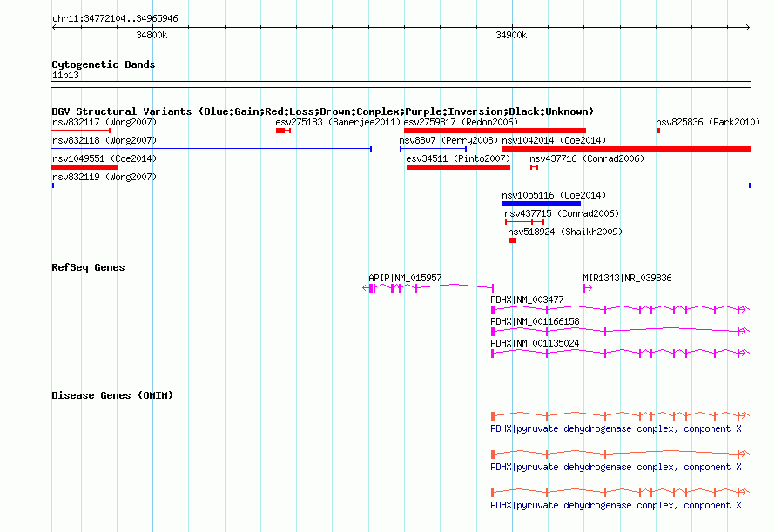Screen dimensions: 775x532
Task: Click the Disease Genes (OMIM) track title
Action: click(x=112, y=395)
